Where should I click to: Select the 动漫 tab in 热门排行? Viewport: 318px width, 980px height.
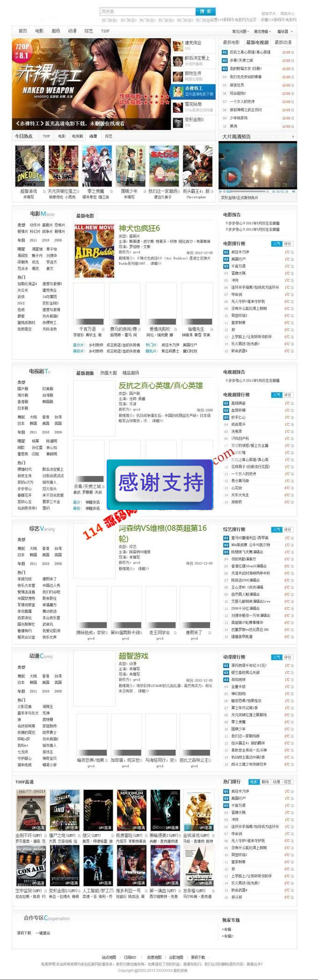(x=276, y=782)
